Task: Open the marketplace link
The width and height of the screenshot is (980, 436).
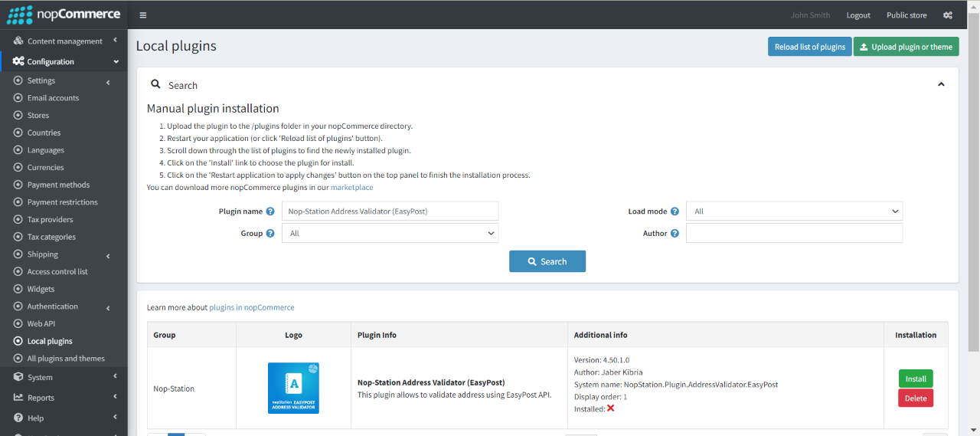Action: [x=351, y=187]
